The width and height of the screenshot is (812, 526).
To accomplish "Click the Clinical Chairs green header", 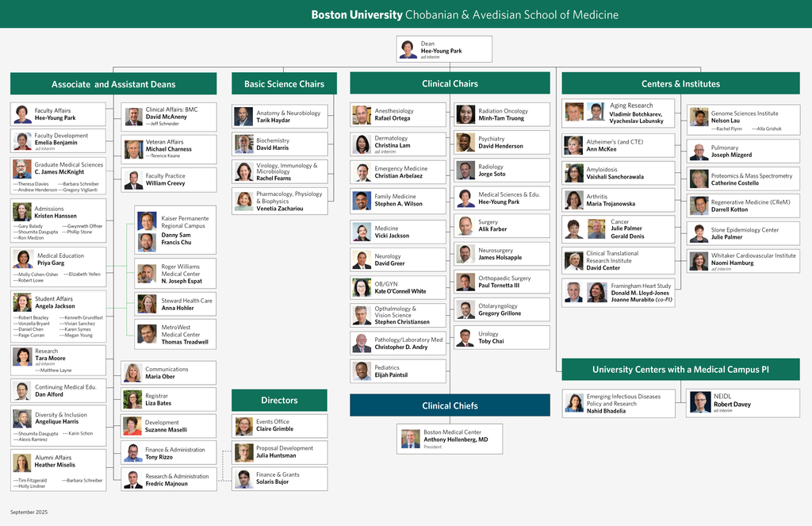I will [450, 84].
